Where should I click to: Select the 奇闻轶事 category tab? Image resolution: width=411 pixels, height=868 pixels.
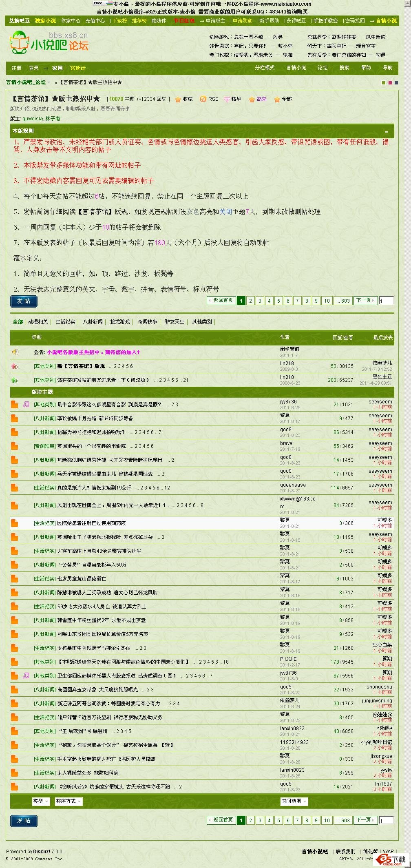(147, 322)
